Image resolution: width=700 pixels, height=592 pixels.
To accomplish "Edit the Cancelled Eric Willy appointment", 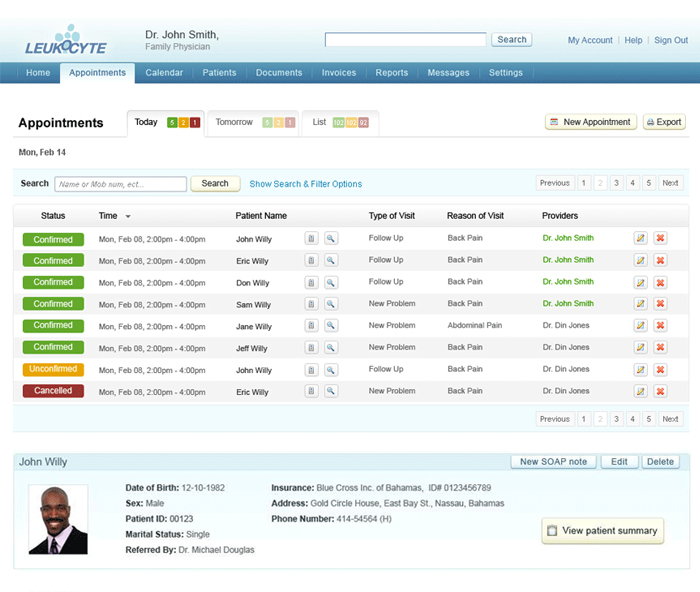I will click(641, 391).
